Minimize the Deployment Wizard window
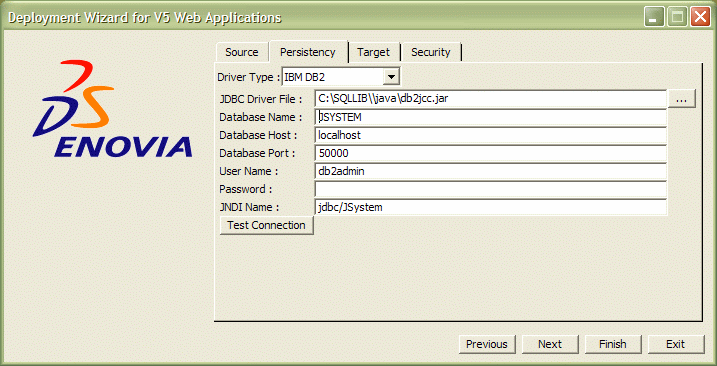Viewport: 717px width, 366px height. [653, 17]
